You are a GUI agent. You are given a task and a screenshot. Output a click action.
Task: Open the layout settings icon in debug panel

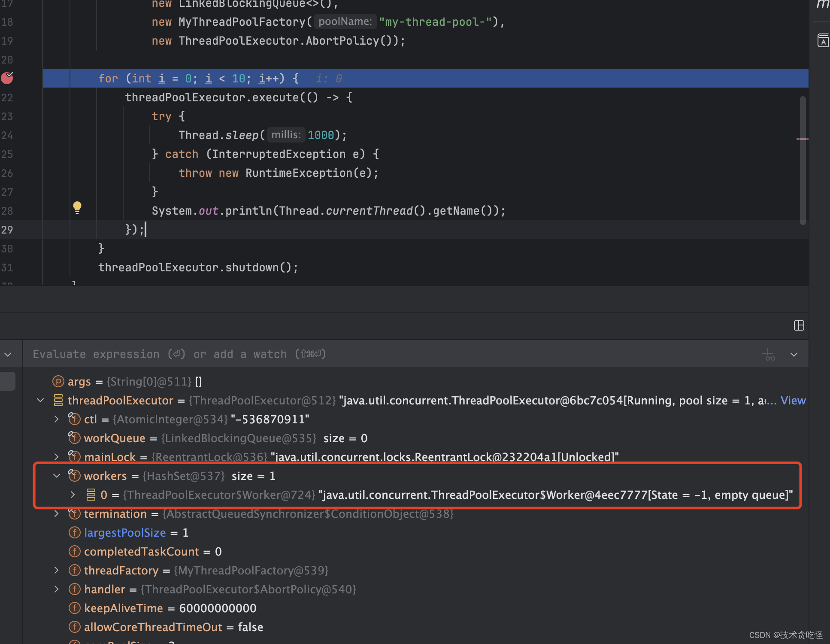pos(799,325)
